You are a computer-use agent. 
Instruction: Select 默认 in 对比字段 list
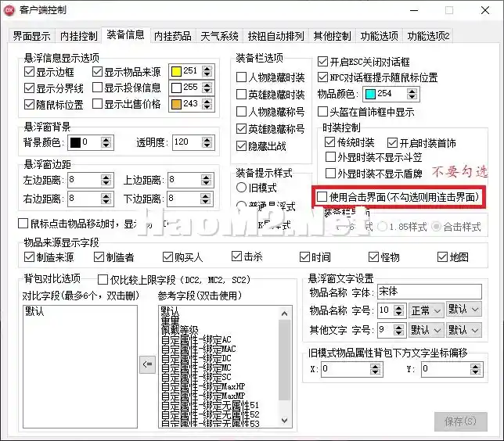pyautogui.click(x=34, y=311)
